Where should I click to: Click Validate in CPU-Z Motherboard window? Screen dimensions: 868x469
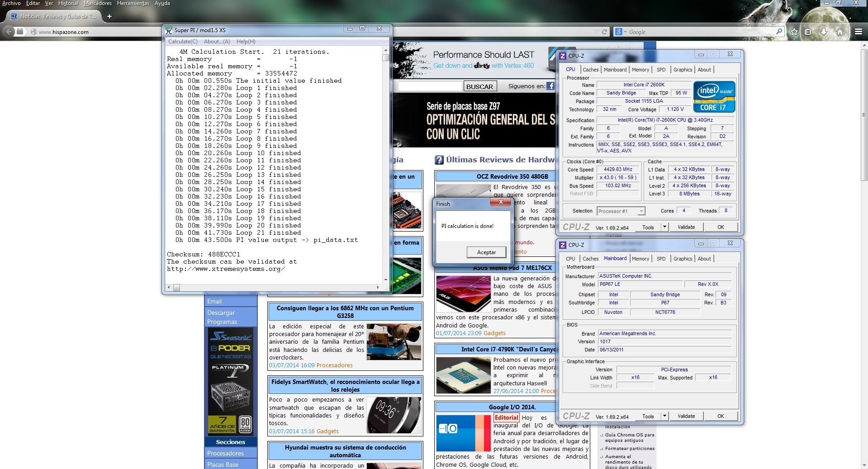[686, 416]
